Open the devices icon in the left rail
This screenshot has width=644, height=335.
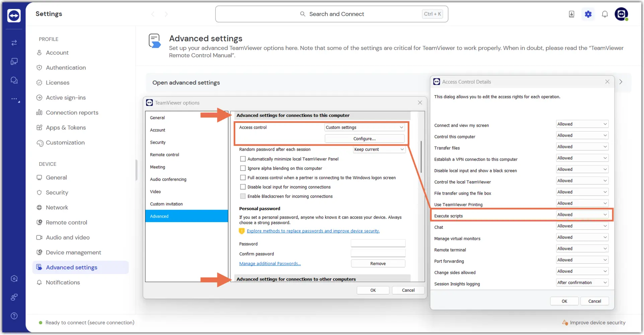(x=14, y=62)
